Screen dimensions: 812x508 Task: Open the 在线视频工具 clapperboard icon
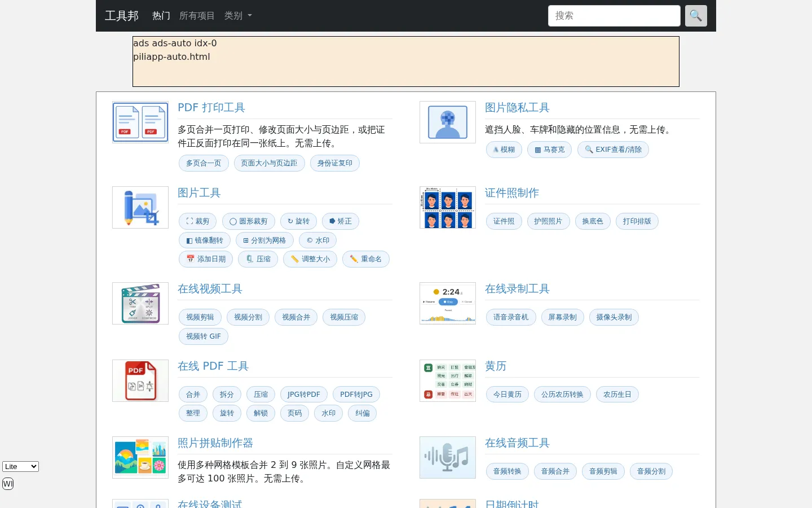[140, 304]
